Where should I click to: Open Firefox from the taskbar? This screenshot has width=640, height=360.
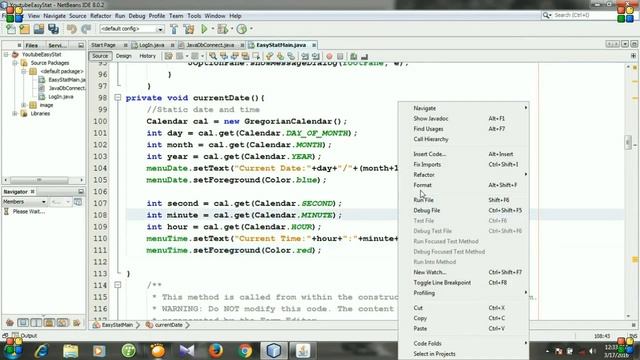pyautogui.click(x=216, y=351)
